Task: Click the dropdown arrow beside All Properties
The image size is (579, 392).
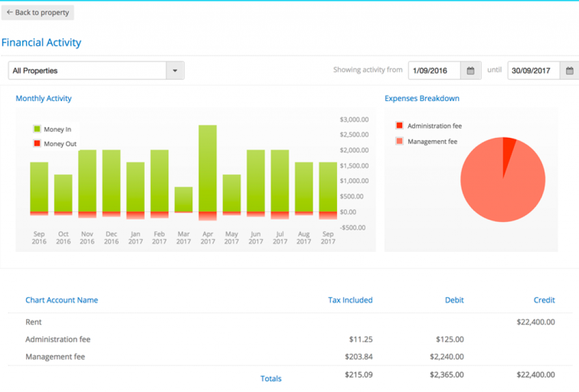Action: (175, 71)
